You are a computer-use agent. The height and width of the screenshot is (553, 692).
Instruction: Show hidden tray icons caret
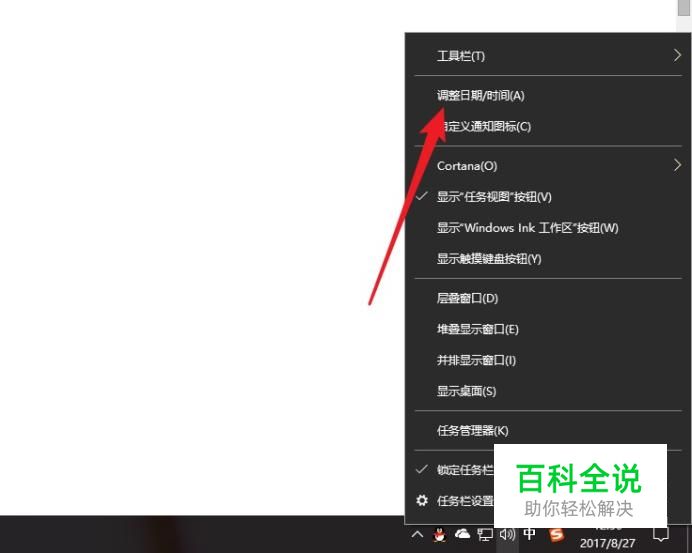[417, 535]
